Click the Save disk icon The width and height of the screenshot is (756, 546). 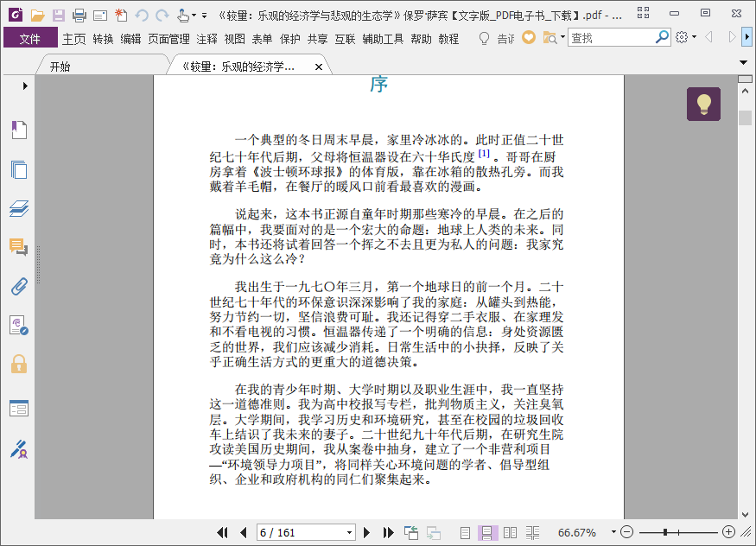59,16
